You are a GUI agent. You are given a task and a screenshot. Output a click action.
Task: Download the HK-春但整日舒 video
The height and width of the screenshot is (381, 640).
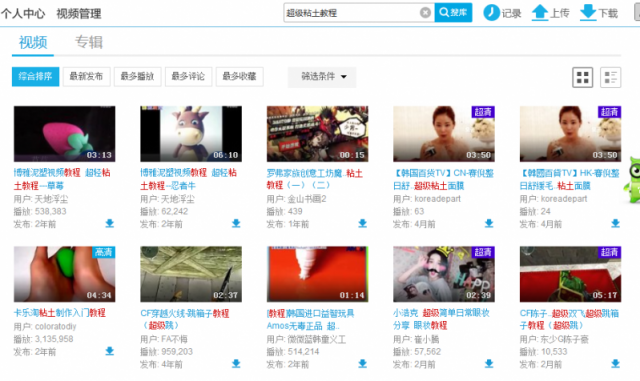tap(616, 223)
